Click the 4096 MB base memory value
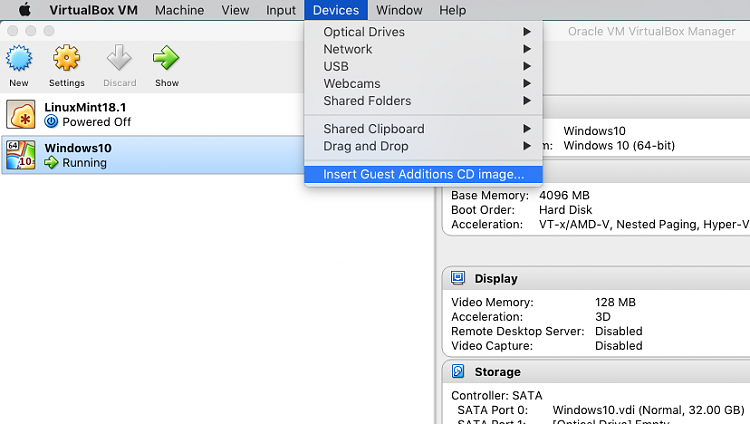 click(x=564, y=195)
